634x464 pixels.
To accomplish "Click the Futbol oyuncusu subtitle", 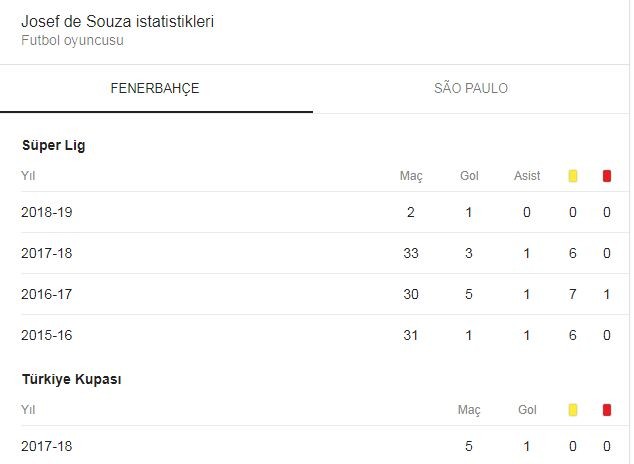I will 72,41.
